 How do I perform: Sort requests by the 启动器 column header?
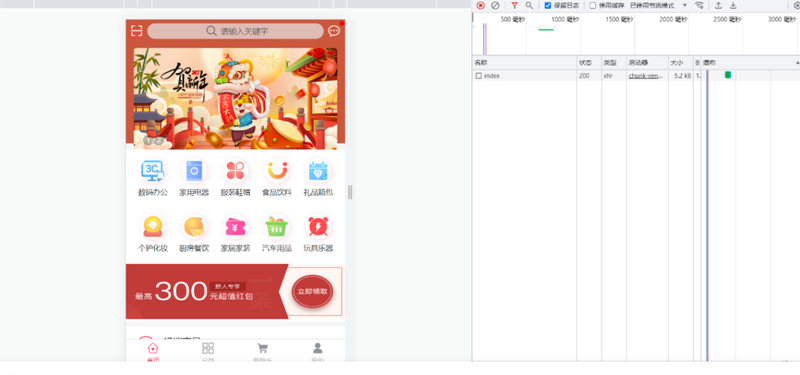click(647, 63)
